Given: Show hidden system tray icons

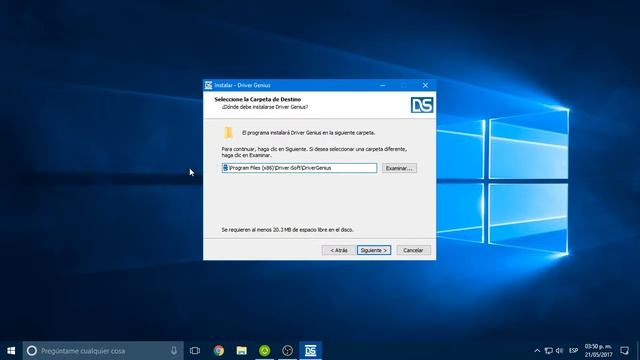Looking at the screenshot, I should click(537, 351).
